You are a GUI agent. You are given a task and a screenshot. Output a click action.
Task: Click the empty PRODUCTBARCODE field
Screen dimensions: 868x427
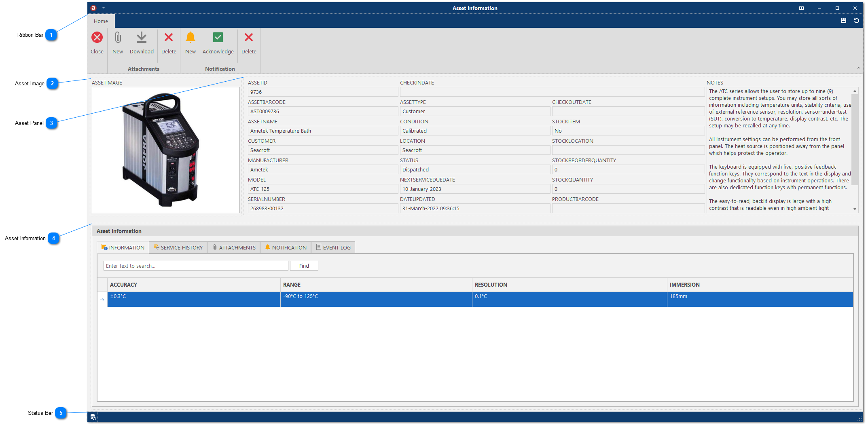click(x=628, y=208)
